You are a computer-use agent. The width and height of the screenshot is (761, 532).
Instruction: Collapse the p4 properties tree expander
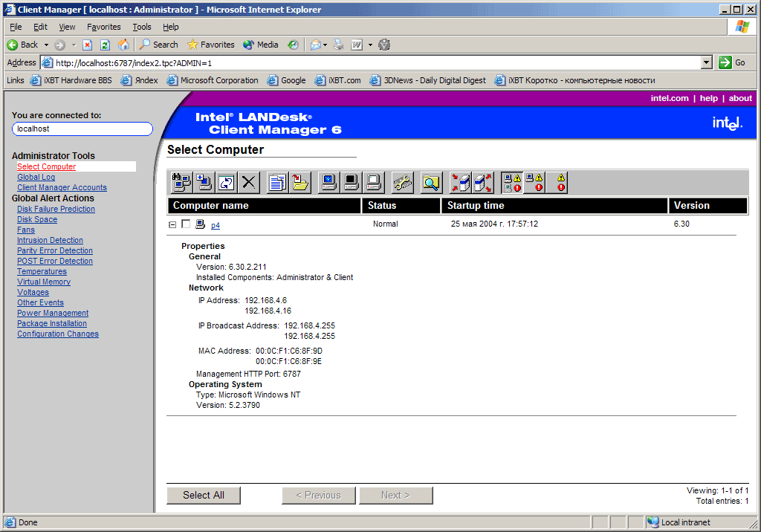(x=172, y=224)
